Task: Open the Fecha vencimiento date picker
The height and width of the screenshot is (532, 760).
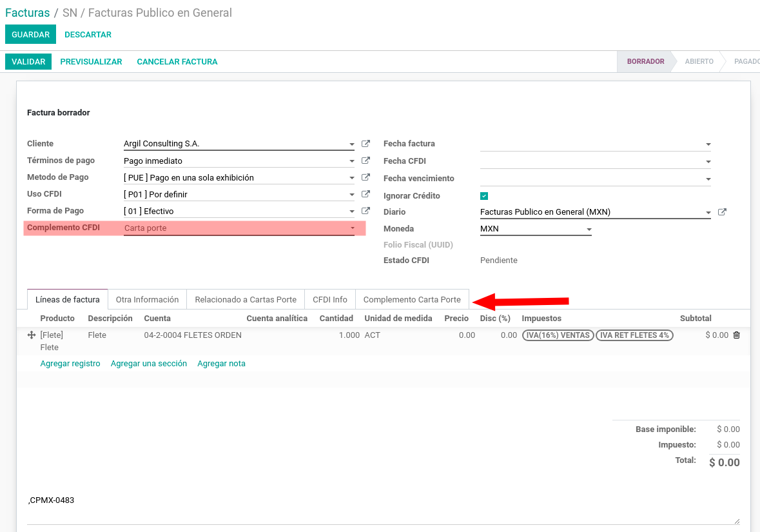Action: tap(707, 178)
